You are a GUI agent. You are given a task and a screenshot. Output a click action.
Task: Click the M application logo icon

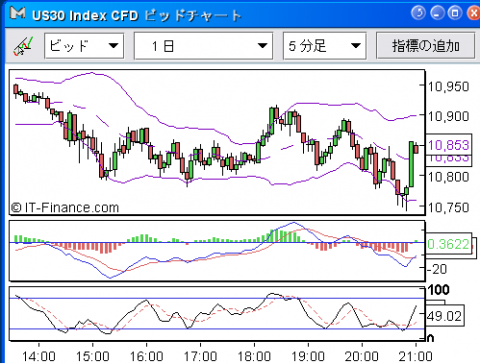17,13
